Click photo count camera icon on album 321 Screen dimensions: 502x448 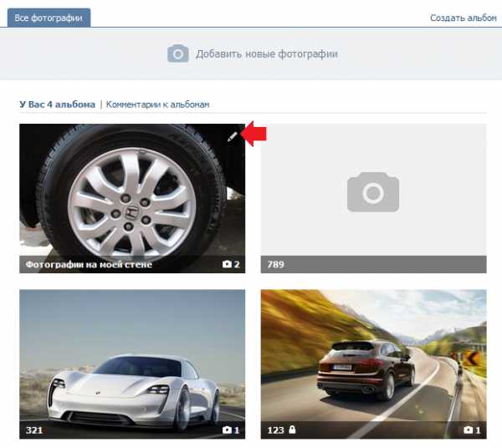point(227,430)
